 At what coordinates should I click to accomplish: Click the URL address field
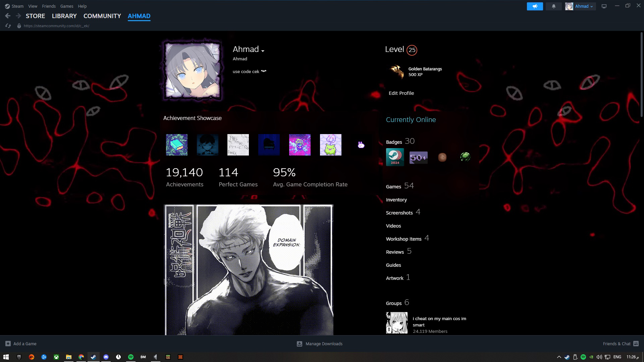[56, 26]
